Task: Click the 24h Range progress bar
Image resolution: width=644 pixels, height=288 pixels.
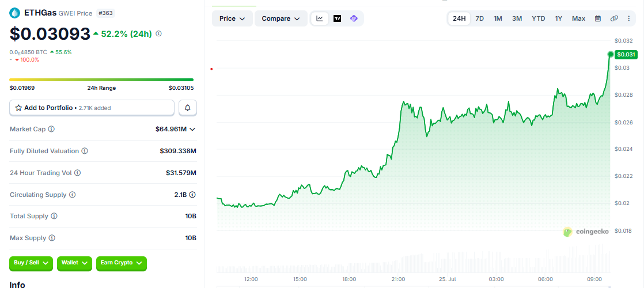Action: tap(101, 79)
